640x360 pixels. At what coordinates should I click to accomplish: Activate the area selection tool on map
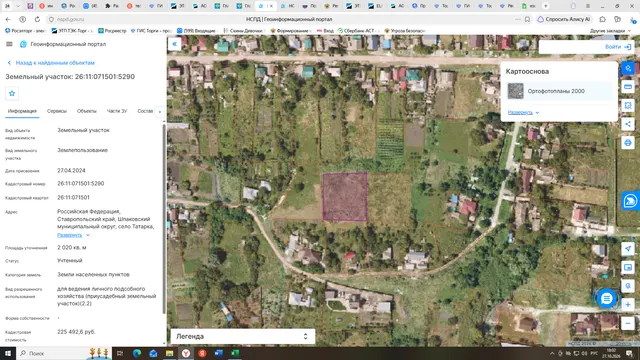pos(628,106)
